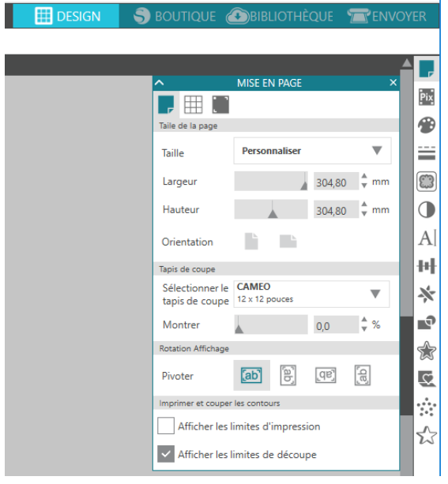Open the image effects half-circle icon
This screenshot has height=484, width=448.
[x=427, y=210]
